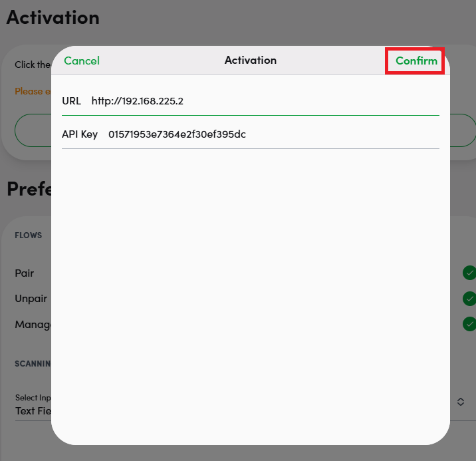Image resolution: width=476 pixels, height=461 pixels.
Task: Cancel the Activation dialog
Action: pyautogui.click(x=82, y=61)
